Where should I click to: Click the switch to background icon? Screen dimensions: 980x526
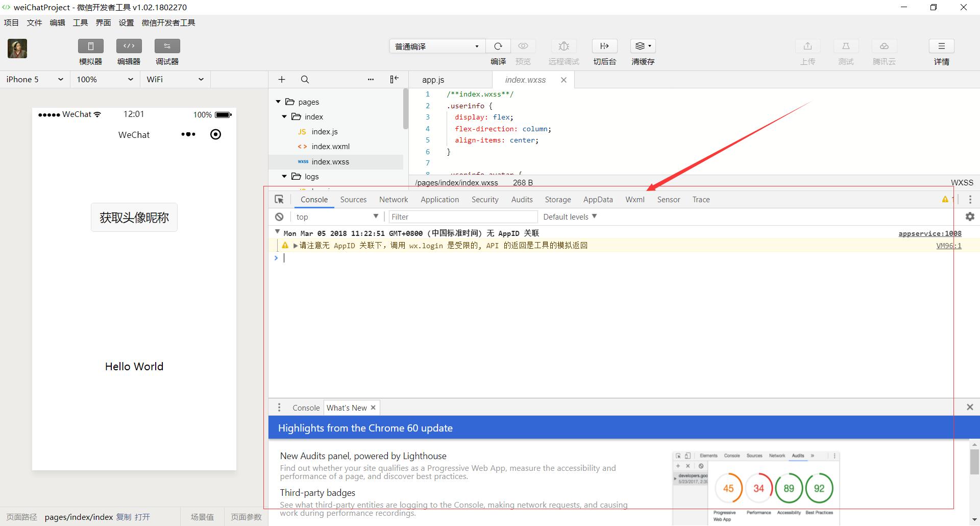point(604,46)
